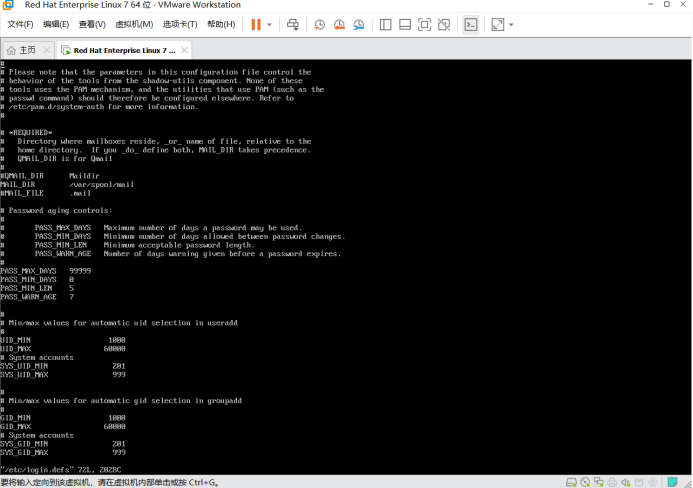Click the '# Password aging controls:' comment

click(x=56, y=210)
